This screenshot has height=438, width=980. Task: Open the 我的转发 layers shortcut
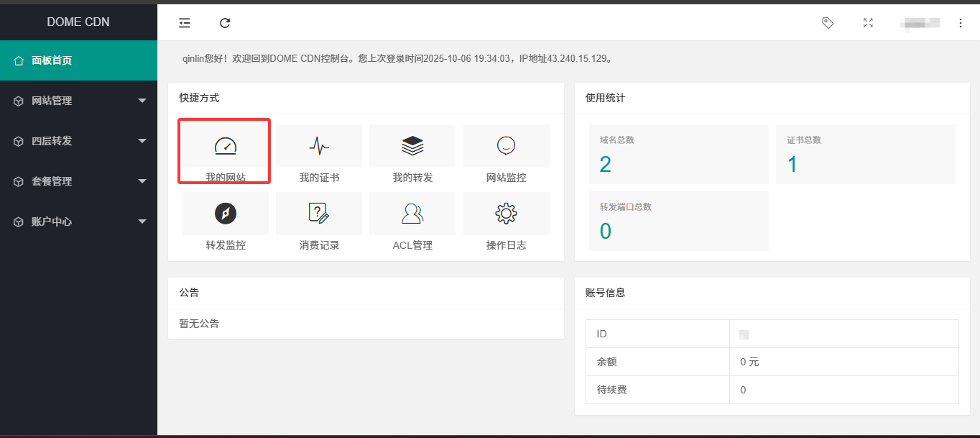click(412, 147)
